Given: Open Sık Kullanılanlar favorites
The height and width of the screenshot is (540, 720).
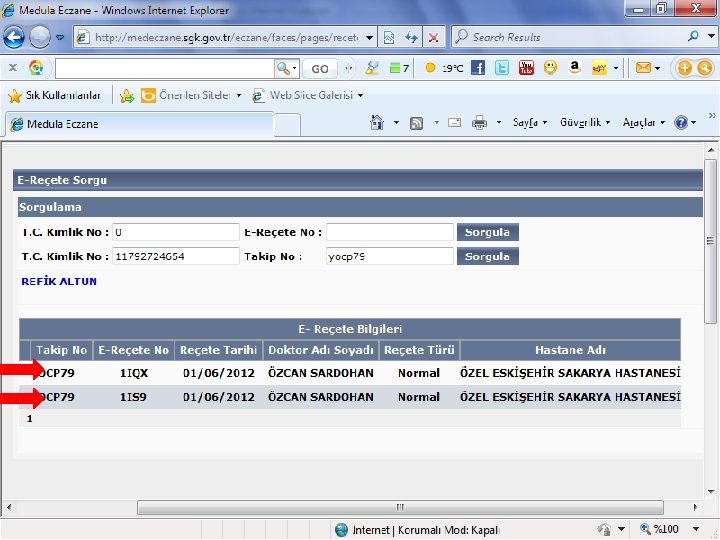Looking at the screenshot, I should [x=54, y=96].
